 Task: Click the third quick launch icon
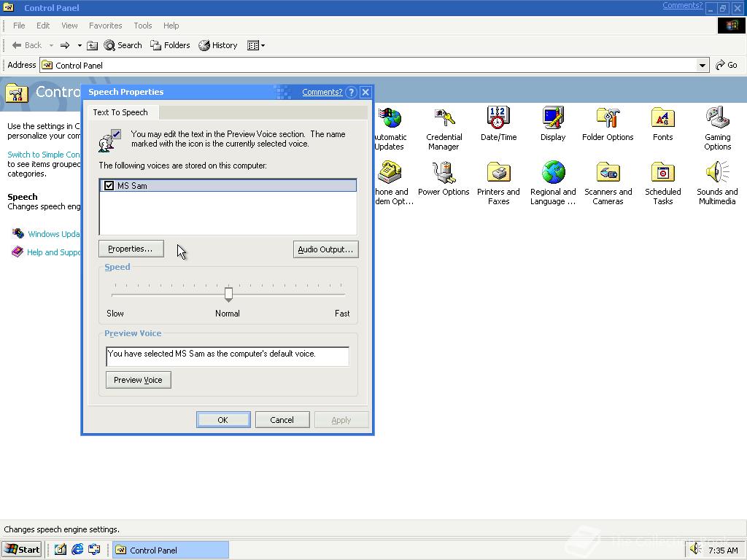click(x=94, y=550)
